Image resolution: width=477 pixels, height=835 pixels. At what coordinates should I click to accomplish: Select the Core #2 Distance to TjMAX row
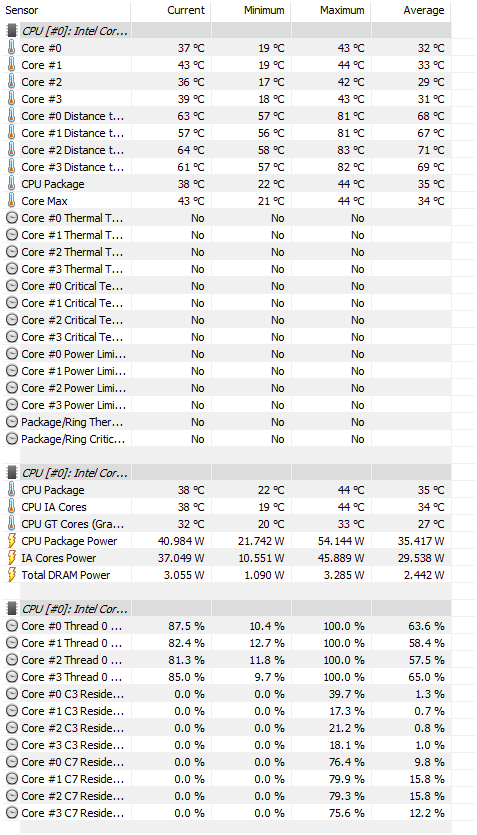click(x=226, y=150)
